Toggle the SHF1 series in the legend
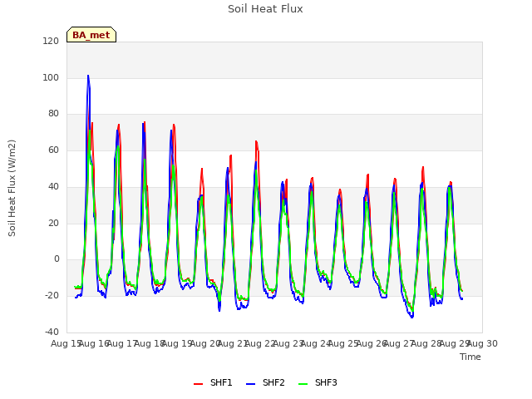Screen dimensions: 532x399 (x=213, y=382)
